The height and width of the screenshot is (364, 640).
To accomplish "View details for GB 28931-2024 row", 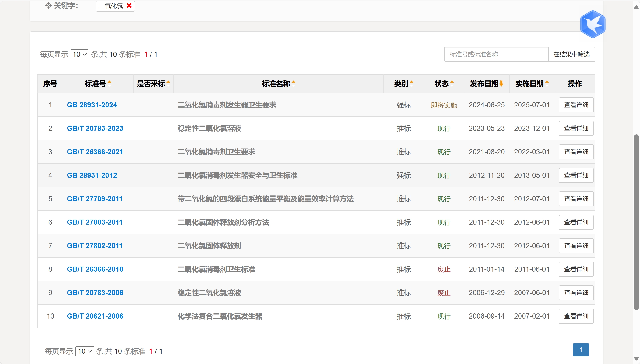I will (x=576, y=105).
